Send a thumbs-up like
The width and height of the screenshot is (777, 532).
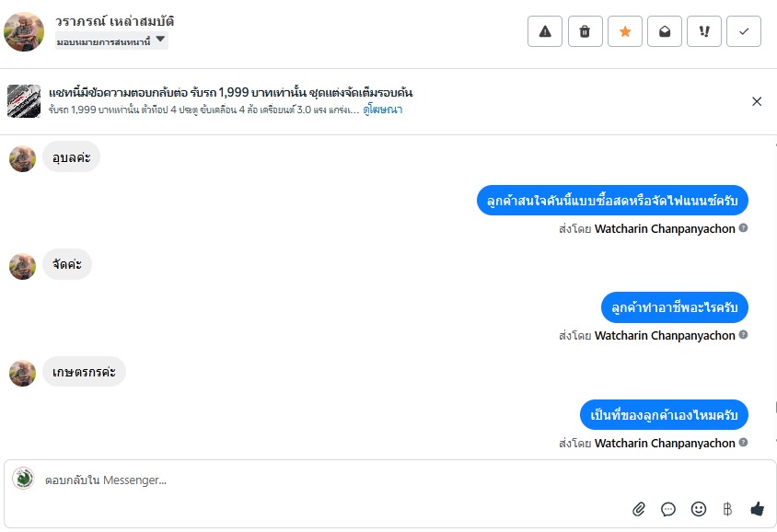(757, 509)
